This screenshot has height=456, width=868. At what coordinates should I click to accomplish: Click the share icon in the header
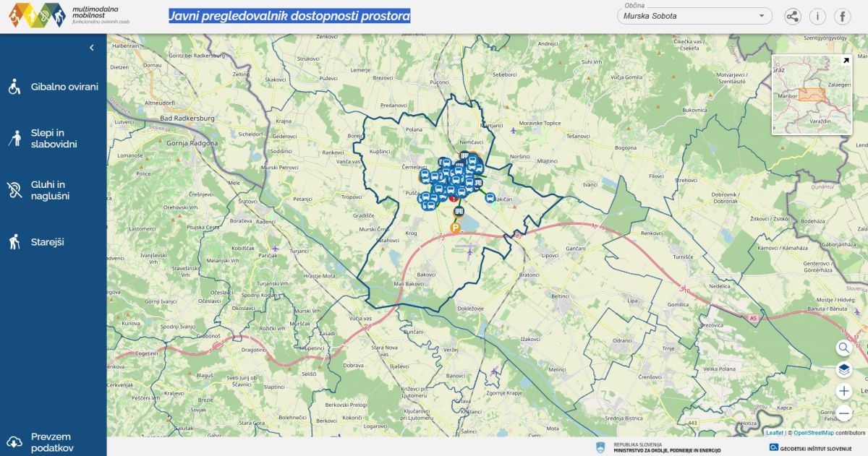[793, 17]
